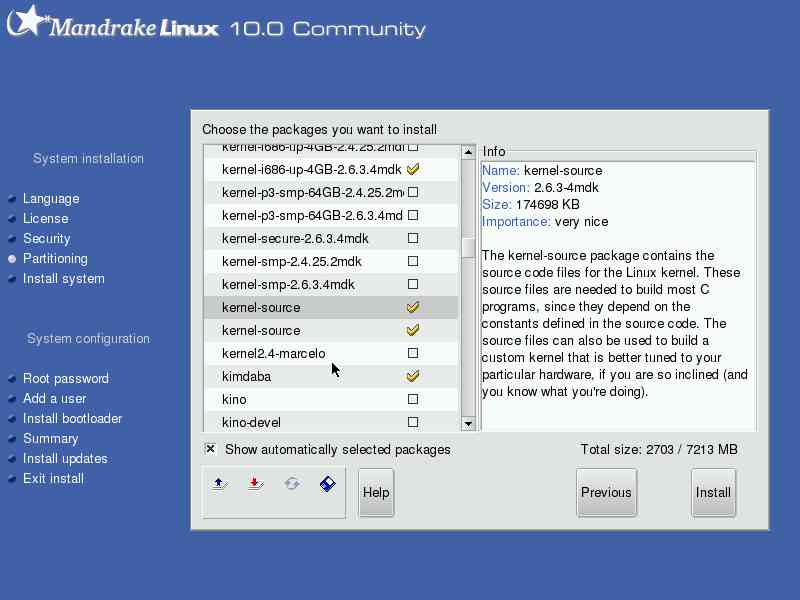The height and width of the screenshot is (600, 800).
Task: Tick the kino-devel package checkbox
Action: (x=413, y=422)
